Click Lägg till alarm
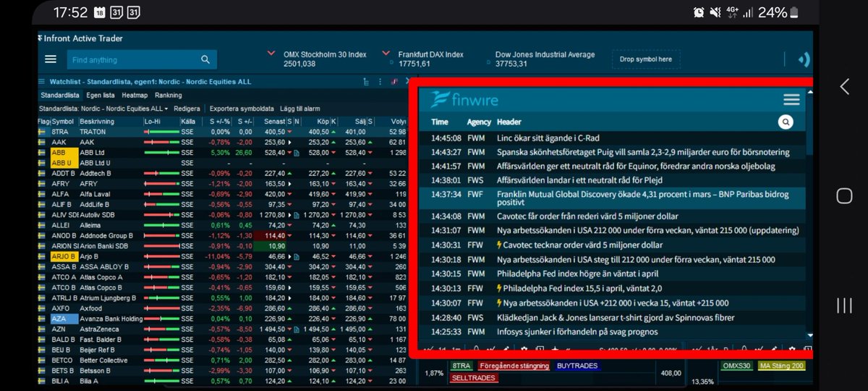Image resolution: width=868 pixels, height=391 pixels. click(299, 109)
